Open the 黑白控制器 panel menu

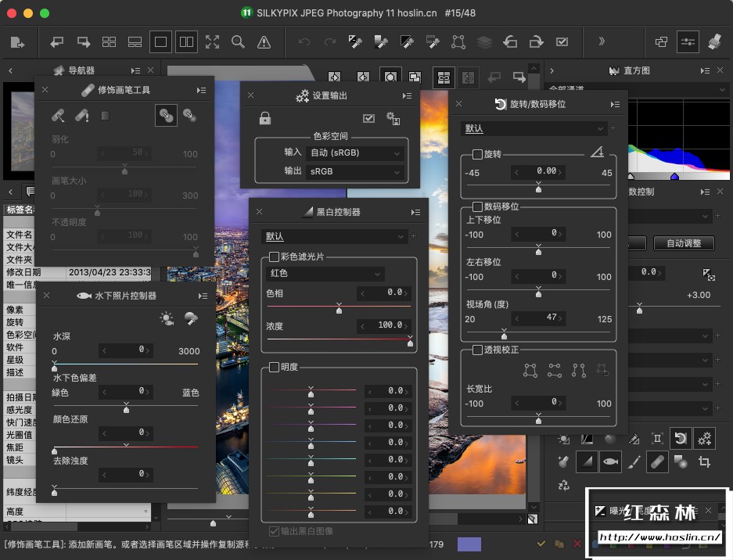tap(415, 212)
